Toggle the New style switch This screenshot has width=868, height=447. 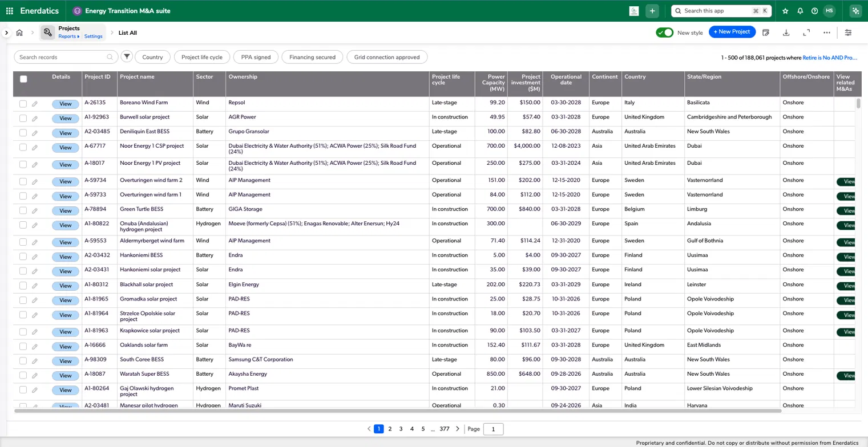click(665, 32)
